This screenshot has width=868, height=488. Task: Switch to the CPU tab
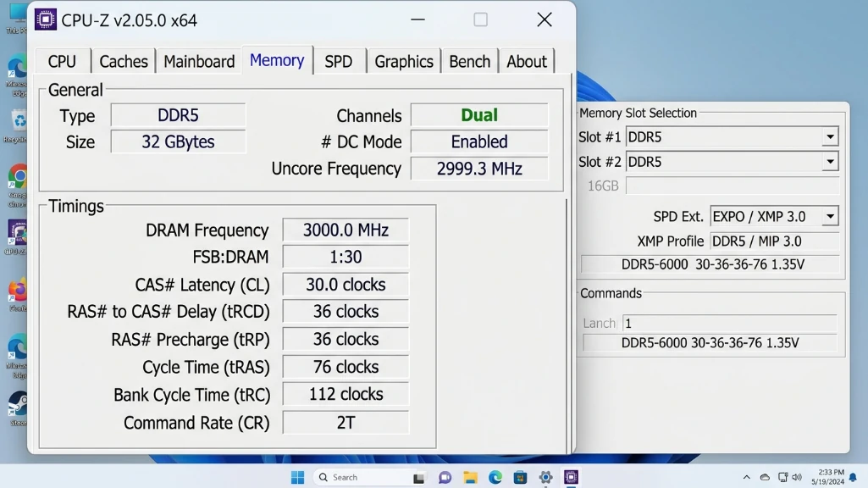tap(62, 61)
